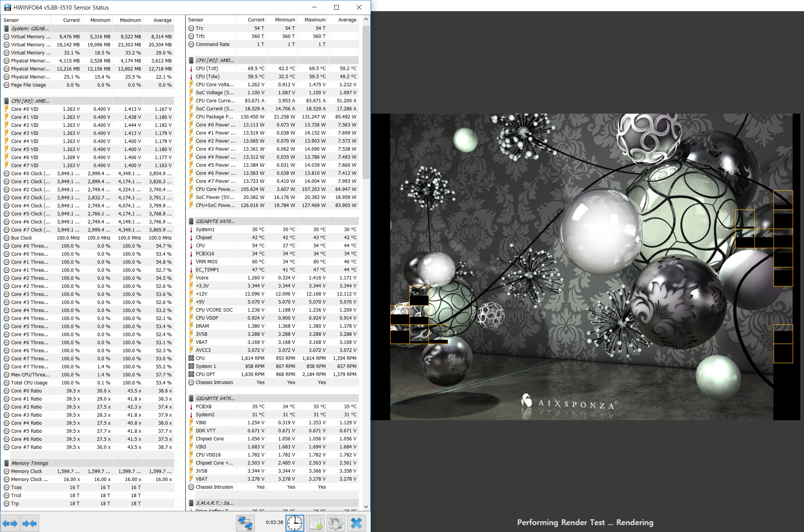804x532 pixels.
Task: Select the CPU (Tctl) temperature row
Action: point(207,68)
